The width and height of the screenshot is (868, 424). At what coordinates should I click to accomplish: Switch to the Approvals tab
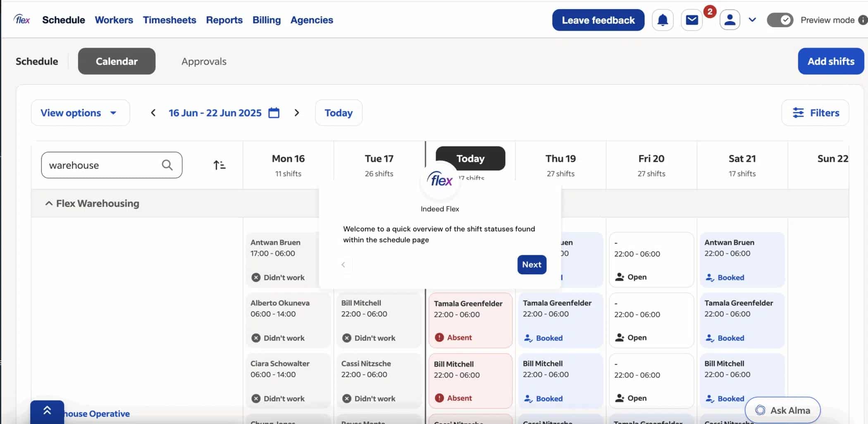204,61
